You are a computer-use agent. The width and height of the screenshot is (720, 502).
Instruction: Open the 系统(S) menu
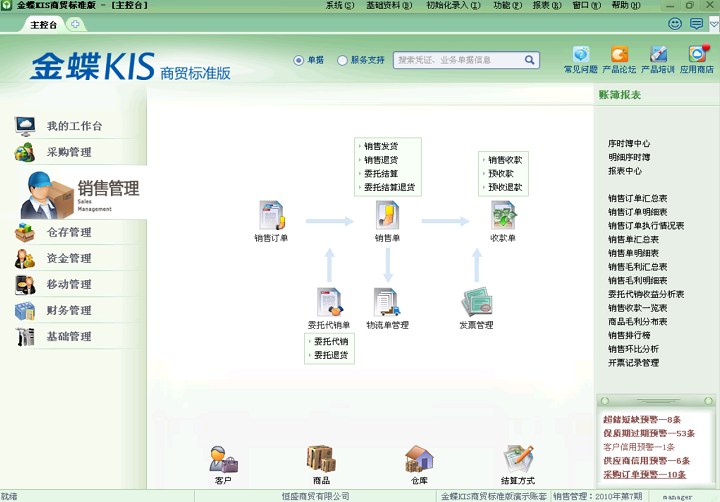click(340, 6)
